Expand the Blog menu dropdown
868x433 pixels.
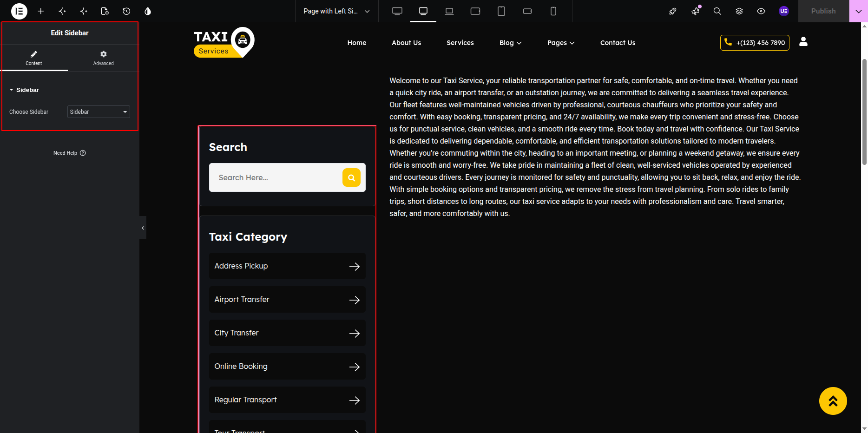tap(511, 43)
